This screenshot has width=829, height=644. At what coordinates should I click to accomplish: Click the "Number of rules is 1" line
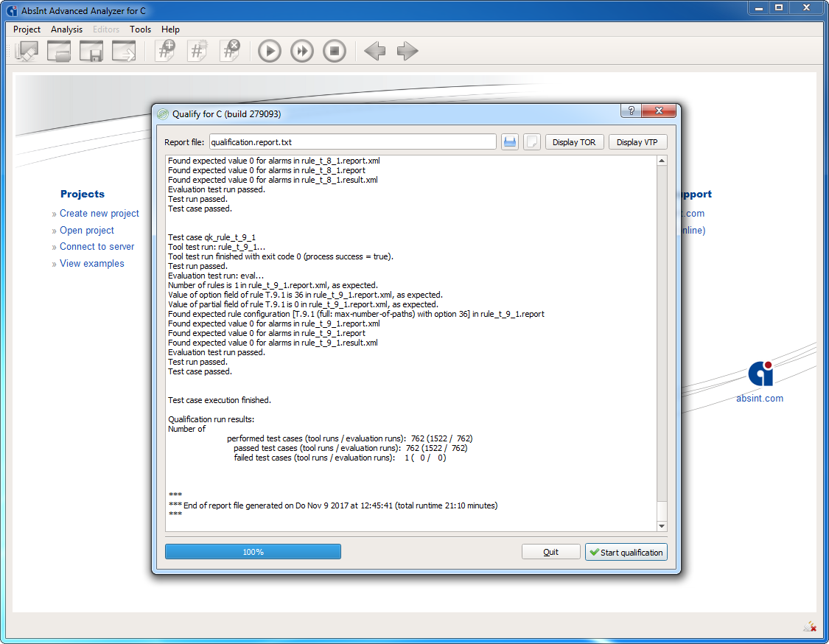[x=273, y=285]
